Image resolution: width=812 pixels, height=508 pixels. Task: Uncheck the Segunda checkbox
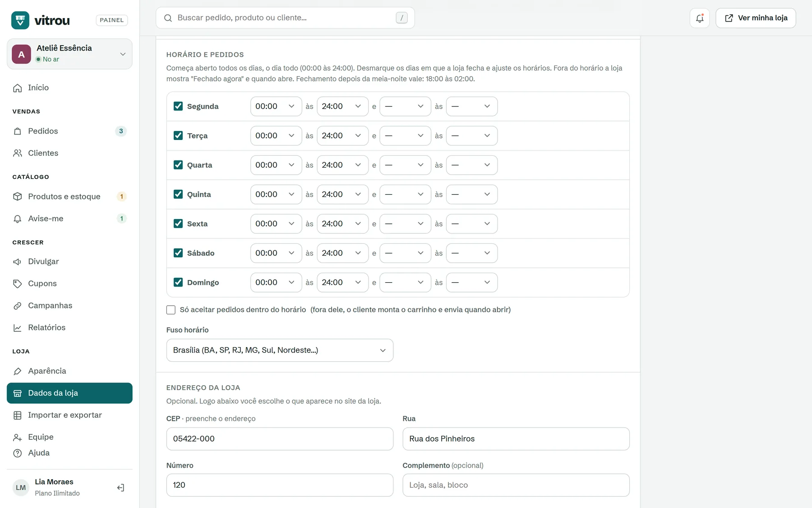click(178, 106)
